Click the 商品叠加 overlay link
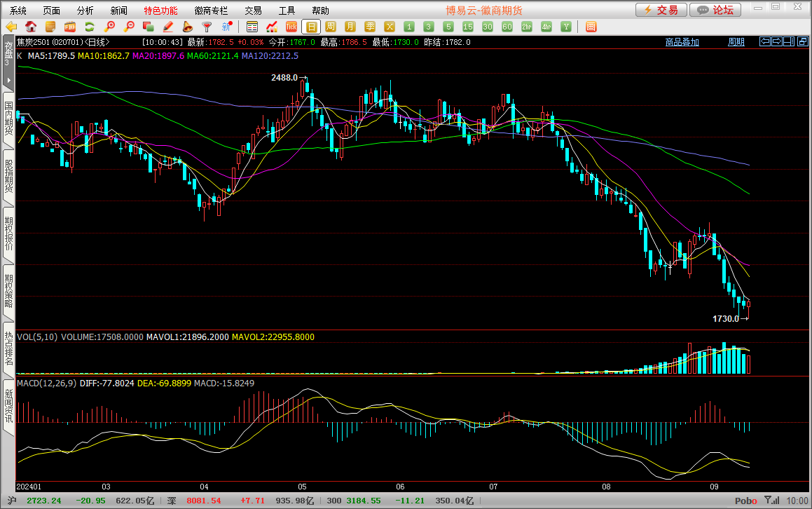The width and height of the screenshot is (812, 509). (682, 42)
